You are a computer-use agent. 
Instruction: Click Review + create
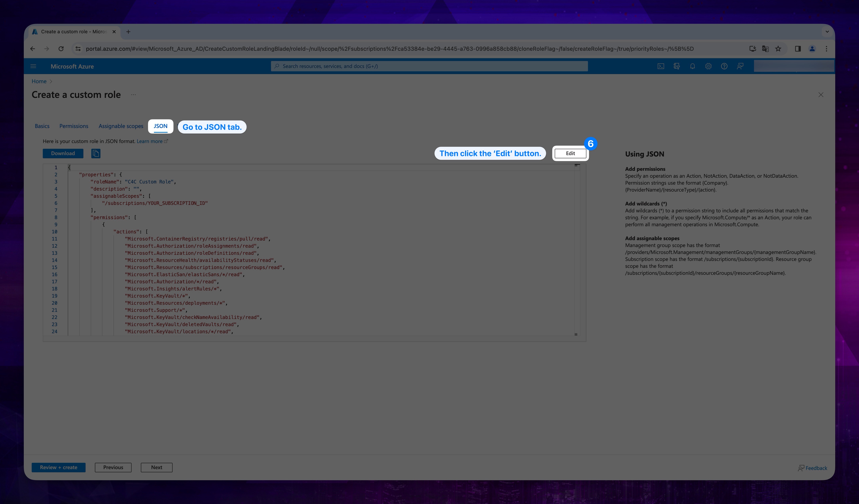coord(59,467)
